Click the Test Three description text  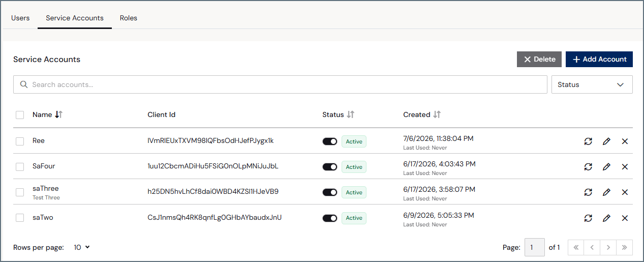coord(46,197)
